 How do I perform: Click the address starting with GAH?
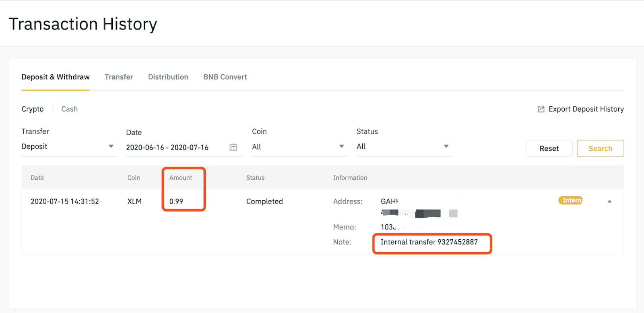pyautogui.click(x=390, y=201)
